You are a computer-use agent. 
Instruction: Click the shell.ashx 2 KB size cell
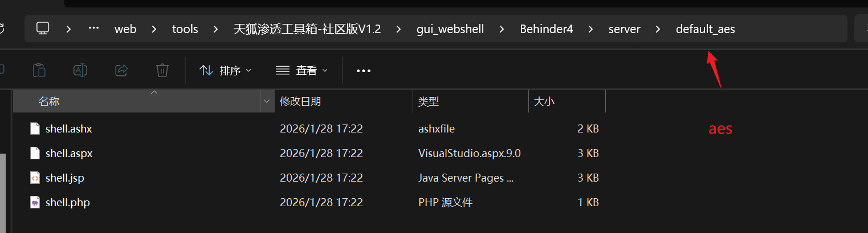(x=588, y=129)
